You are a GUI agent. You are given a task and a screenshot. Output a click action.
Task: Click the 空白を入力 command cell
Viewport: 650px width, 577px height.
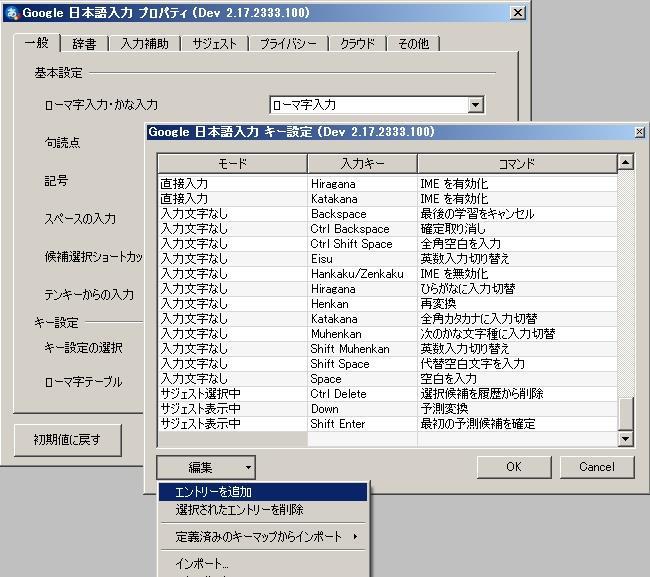pyautogui.click(x=517, y=378)
